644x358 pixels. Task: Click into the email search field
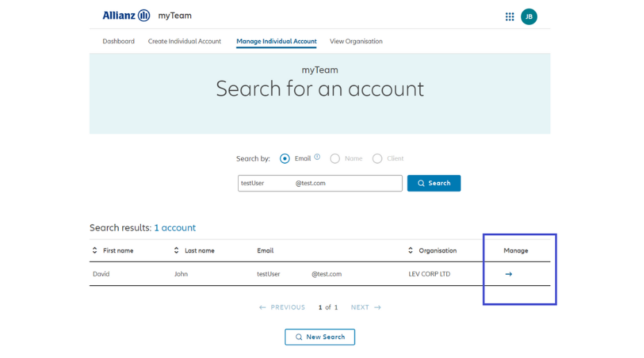(x=320, y=183)
